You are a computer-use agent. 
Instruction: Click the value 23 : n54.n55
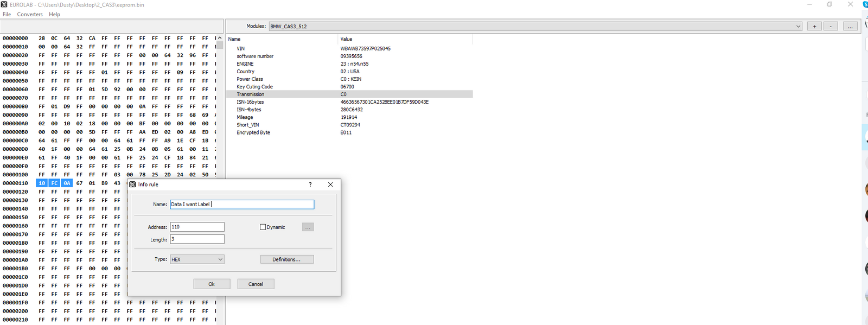(354, 63)
